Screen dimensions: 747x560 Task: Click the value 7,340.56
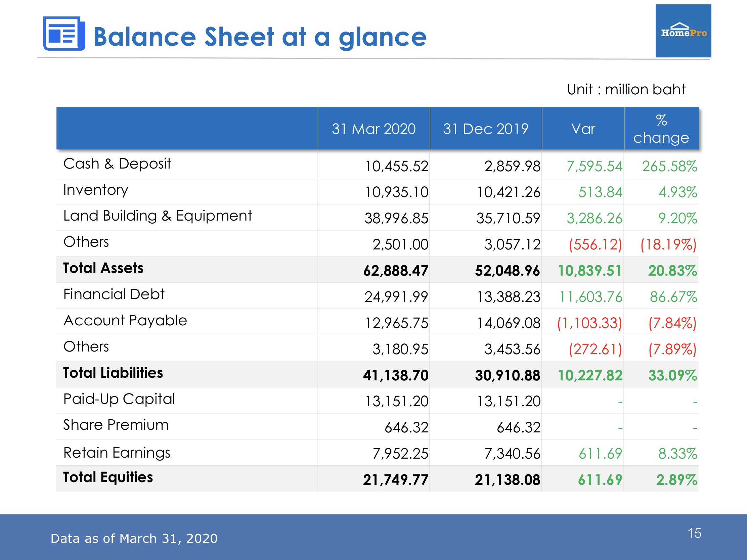tap(512, 454)
